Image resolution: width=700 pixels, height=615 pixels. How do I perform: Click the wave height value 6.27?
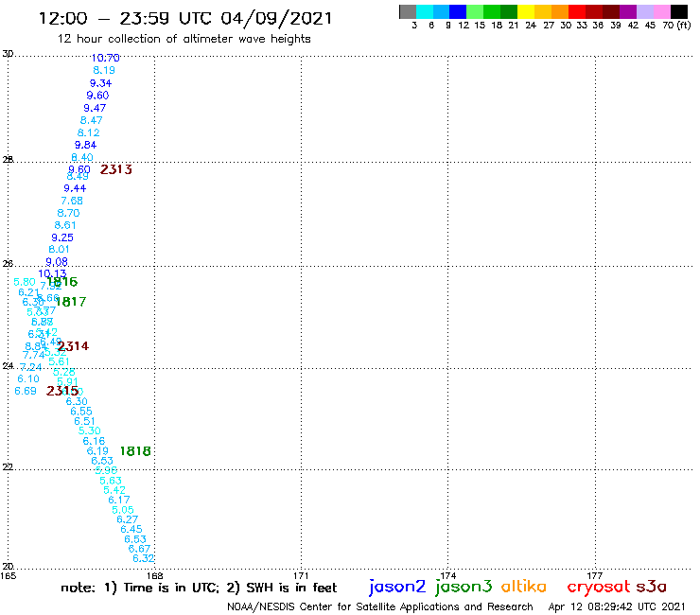pyautogui.click(x=128, y=519)
